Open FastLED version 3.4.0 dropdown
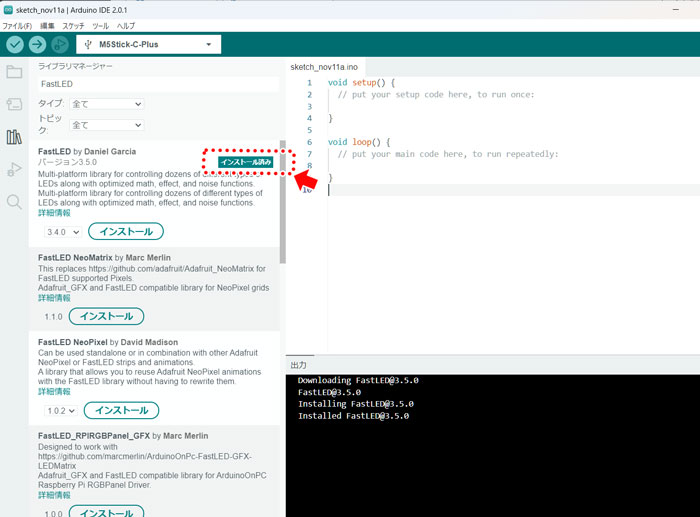Screen dimensions: 700x517 pyautogui.click(x=62, y=232)
